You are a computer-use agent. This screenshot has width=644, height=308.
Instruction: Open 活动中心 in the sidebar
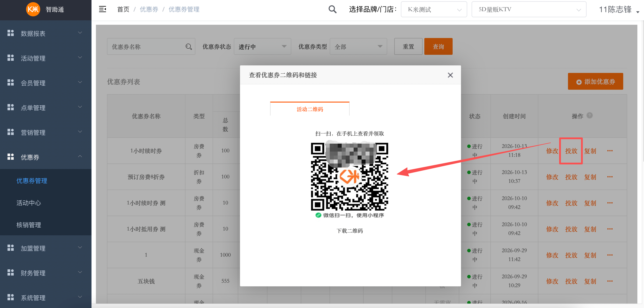pyautogui.click(x=29, y=203)
